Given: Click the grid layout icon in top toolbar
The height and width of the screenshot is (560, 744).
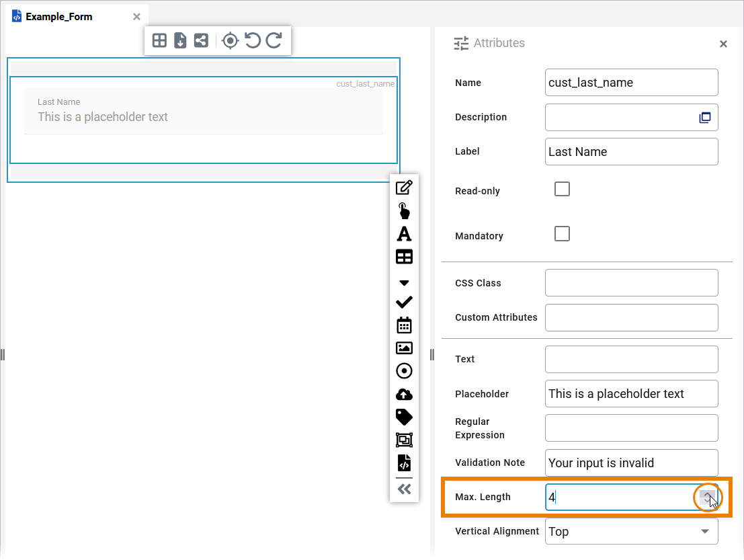Looking at the screenshot, I should click(x=159, y=40).
